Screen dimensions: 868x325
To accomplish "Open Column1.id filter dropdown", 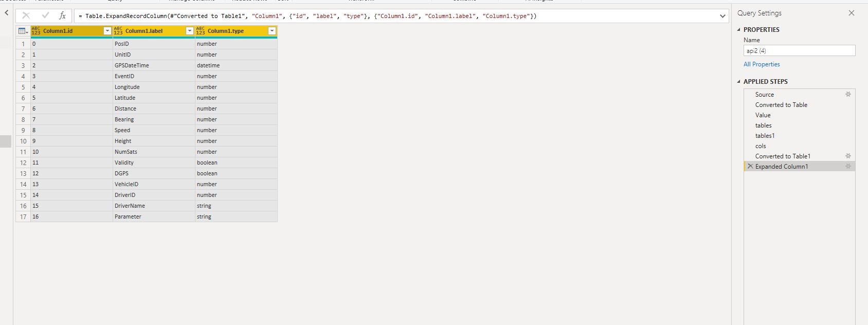I will 107,31.
